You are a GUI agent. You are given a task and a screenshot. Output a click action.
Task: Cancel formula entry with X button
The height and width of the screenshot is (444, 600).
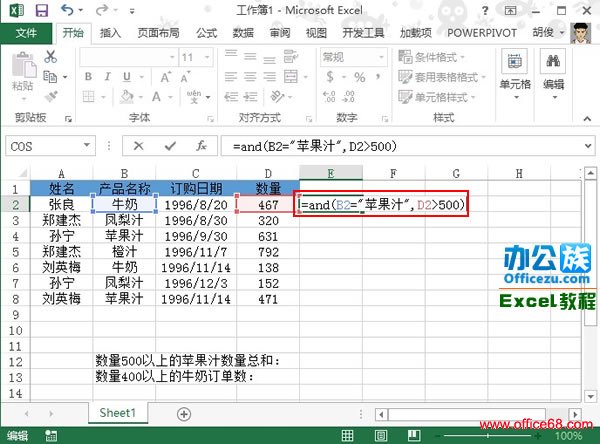tap(139, 146)
